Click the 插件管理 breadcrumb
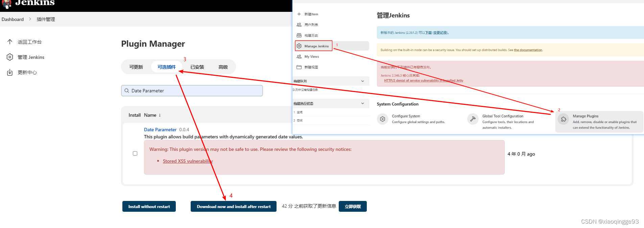This screenshot has width=644, height=228. click(46, 19)
